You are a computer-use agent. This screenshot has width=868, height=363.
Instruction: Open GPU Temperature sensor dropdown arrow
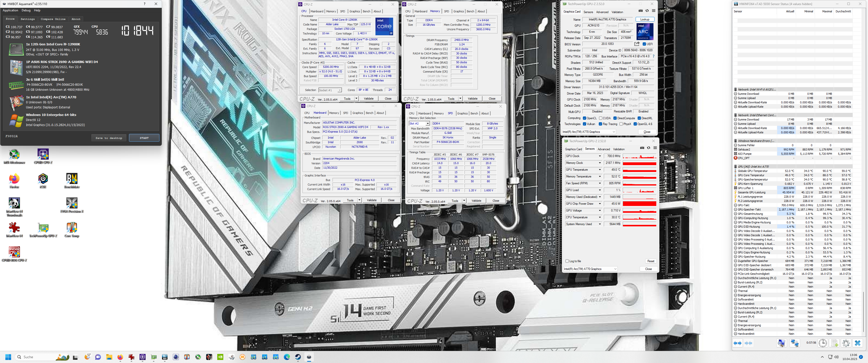(x=600, y=170)
